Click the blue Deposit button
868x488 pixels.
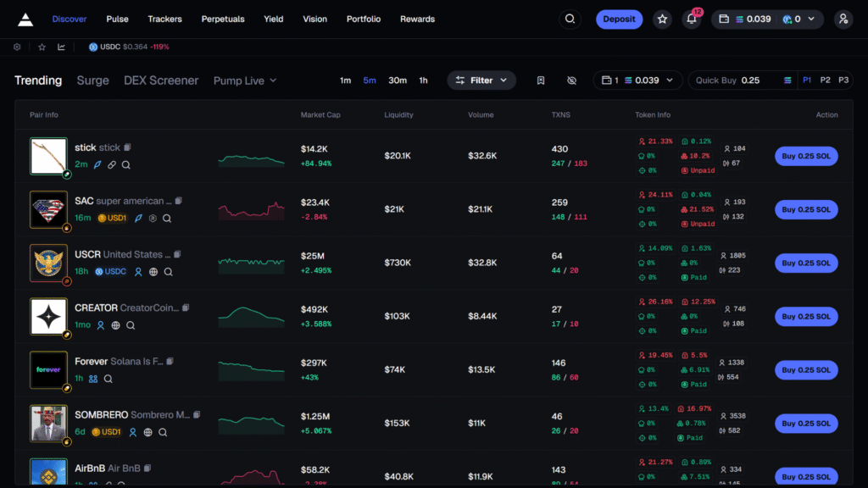619,19
